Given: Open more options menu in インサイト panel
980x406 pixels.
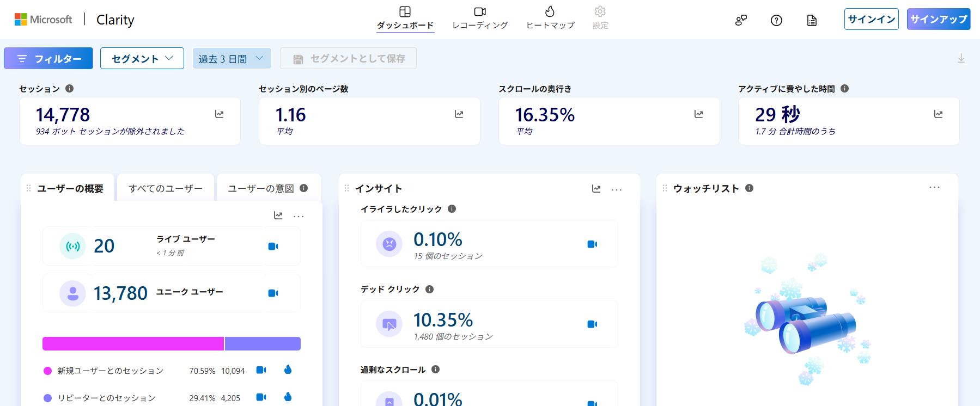Looking at the screenshot, I should tap(617, 189).
